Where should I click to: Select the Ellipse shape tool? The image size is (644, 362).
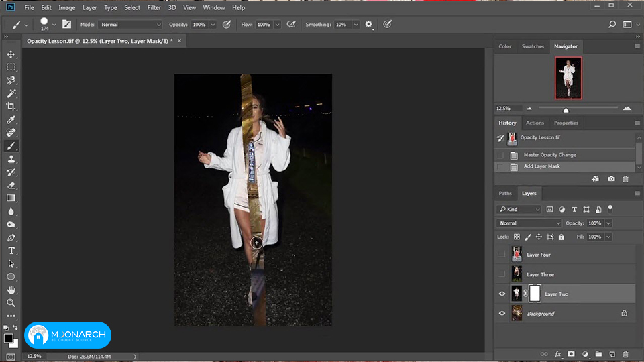tap(11, 277)
